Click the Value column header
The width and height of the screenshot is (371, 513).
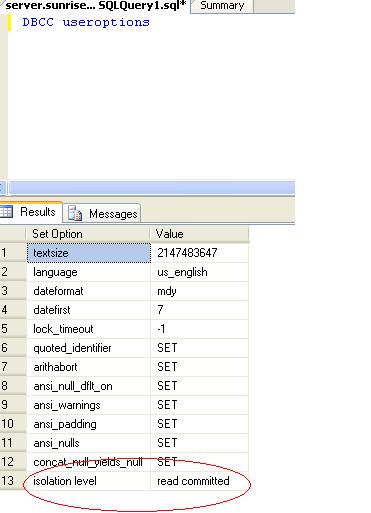pos(199,234)
